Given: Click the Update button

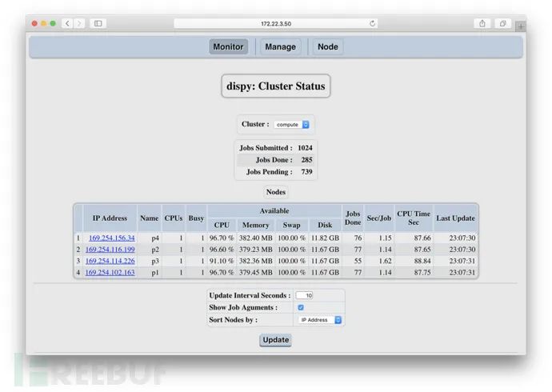Looking at the screenshot, I should (276, 340).
